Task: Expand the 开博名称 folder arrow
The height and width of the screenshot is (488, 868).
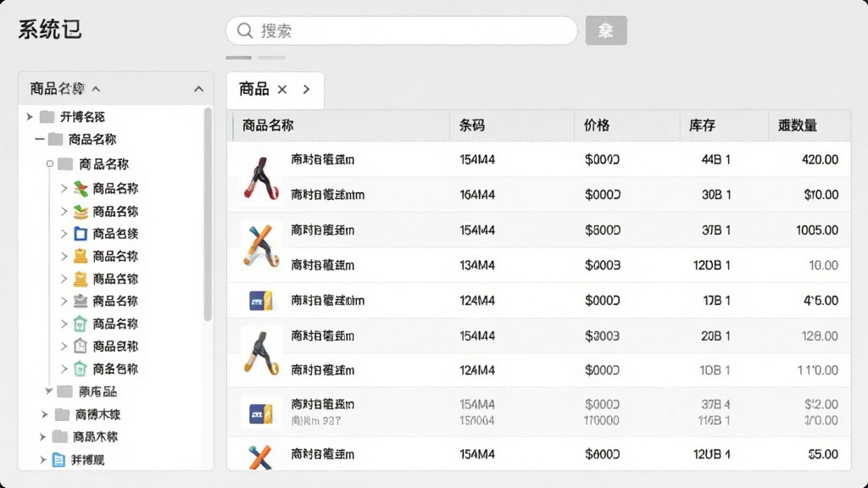Action: pos(30,117)
